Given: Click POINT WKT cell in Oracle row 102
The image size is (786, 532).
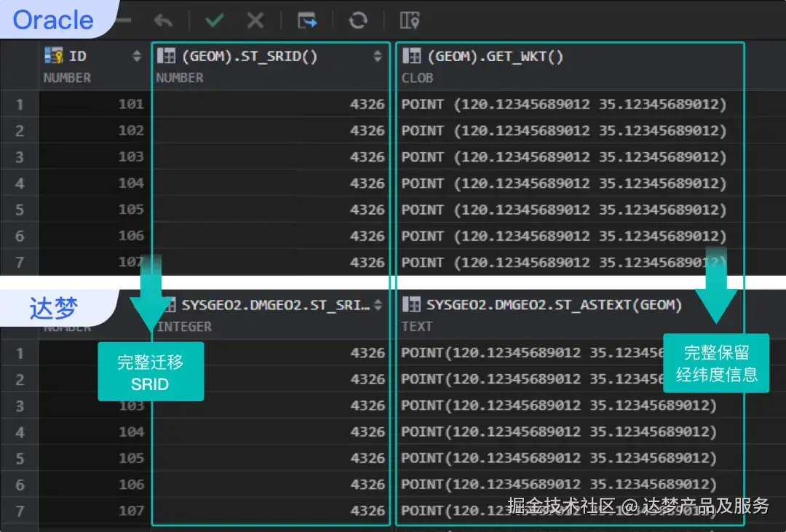Looking at the screenshot, I should click(x=570, y=130).
